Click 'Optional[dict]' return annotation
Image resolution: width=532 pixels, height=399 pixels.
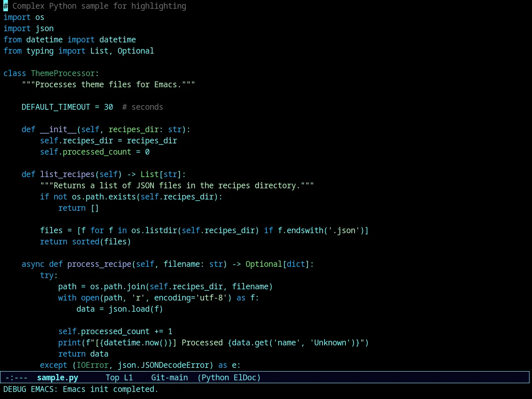coord(277,264)
